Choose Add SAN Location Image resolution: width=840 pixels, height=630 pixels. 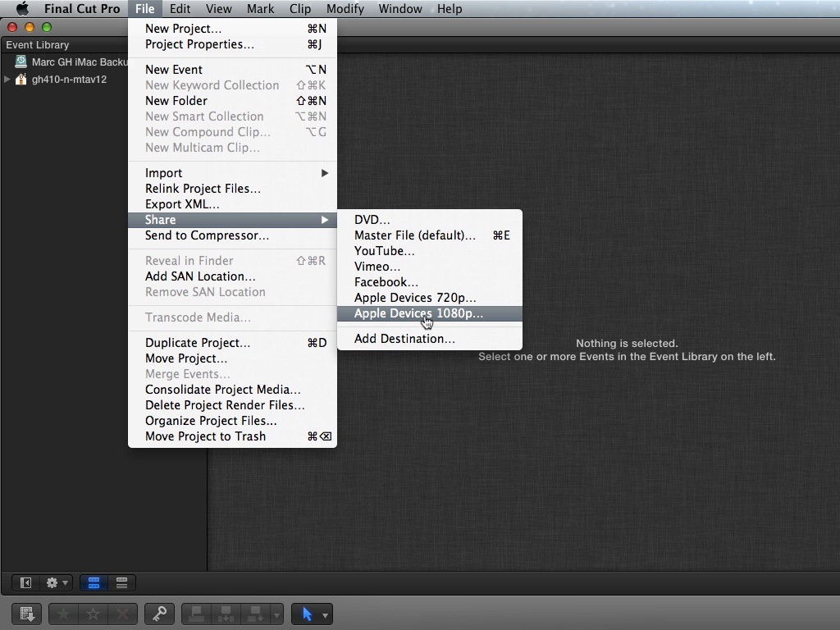(x=232, y=276)
